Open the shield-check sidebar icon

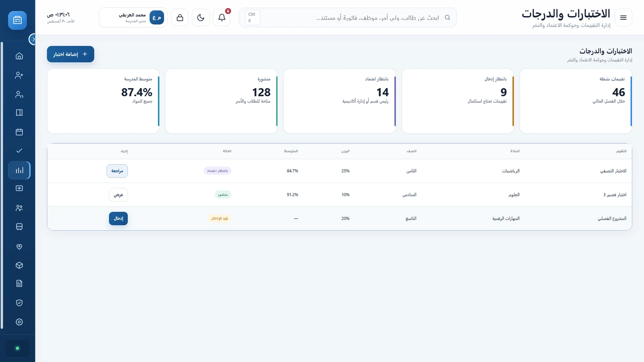pyautogui.click(x=19, y=303)
